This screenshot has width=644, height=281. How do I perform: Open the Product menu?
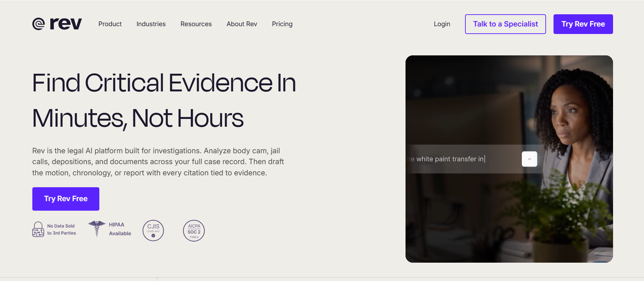[110, 24]
